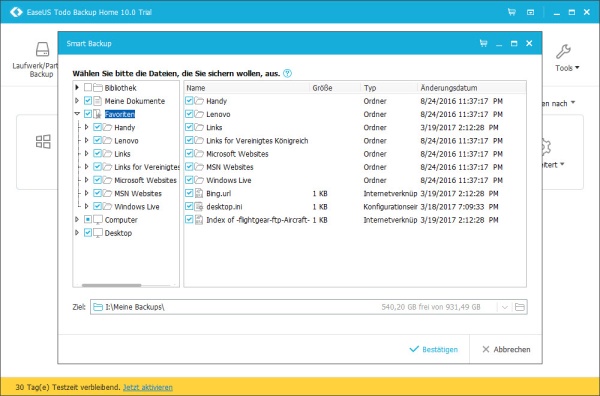Expand the Desktop tree node
The image size is (600, 396).
tap(77, 233)
